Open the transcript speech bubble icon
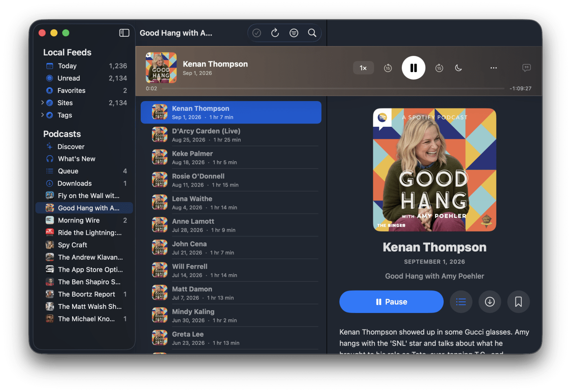Screen dimensions: 571x392 tap(527, 68)
